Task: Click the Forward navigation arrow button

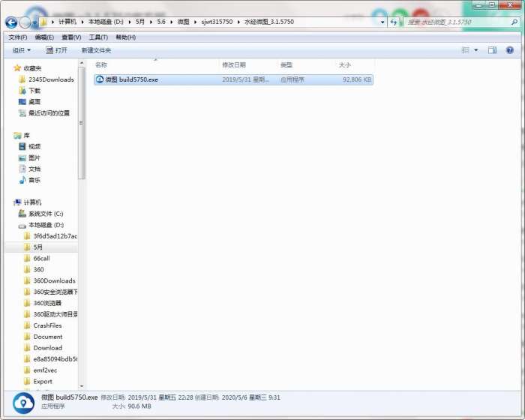Action: click(x=25, y=22)
